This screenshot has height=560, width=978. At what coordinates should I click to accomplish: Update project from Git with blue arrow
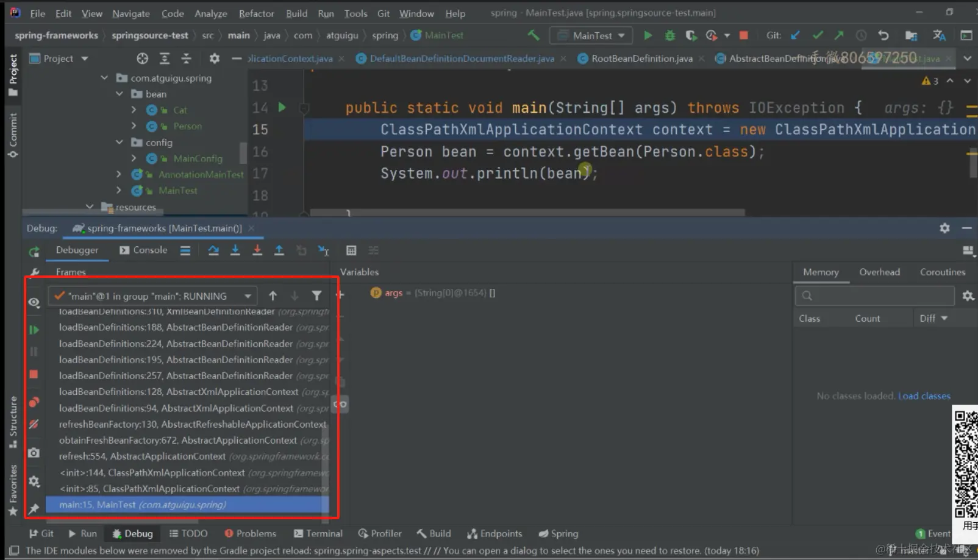tap(795, 35)
